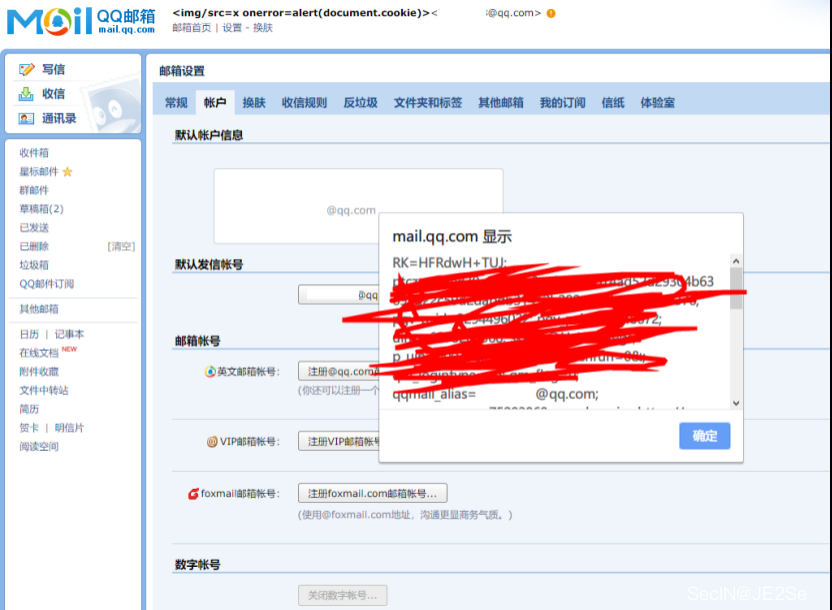Click the QQ Mail logo

81,21
